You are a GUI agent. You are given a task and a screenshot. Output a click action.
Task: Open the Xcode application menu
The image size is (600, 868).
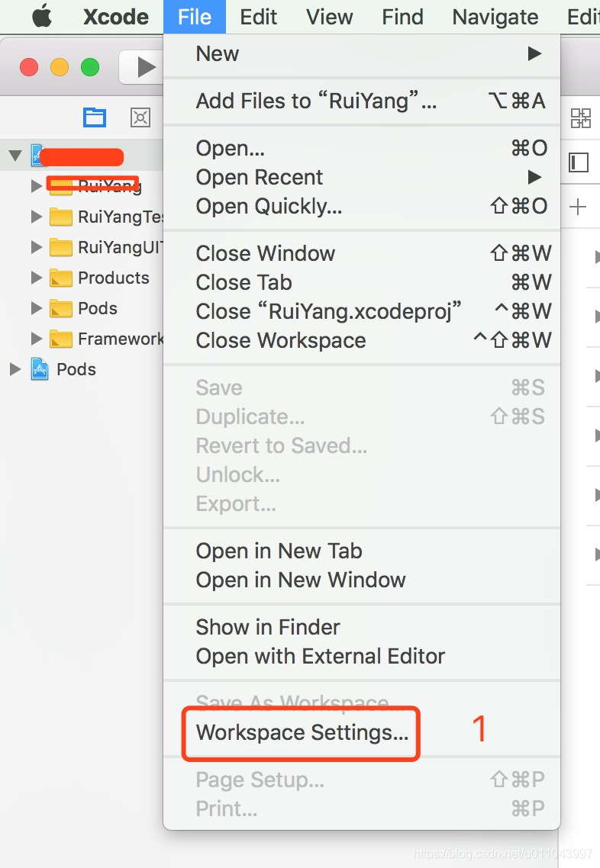point(116,17)
